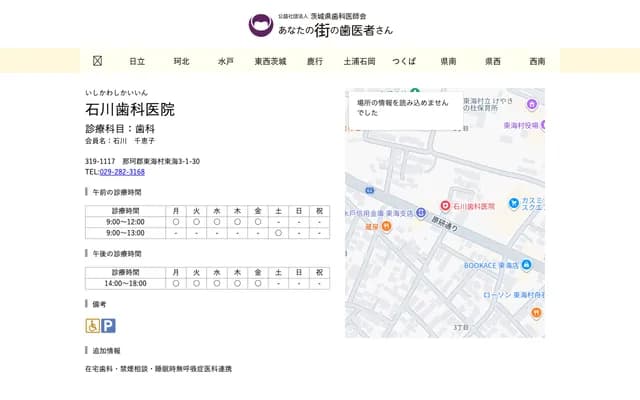
Task: Click the 備考 section heading
Action: (x=99, y=304)
